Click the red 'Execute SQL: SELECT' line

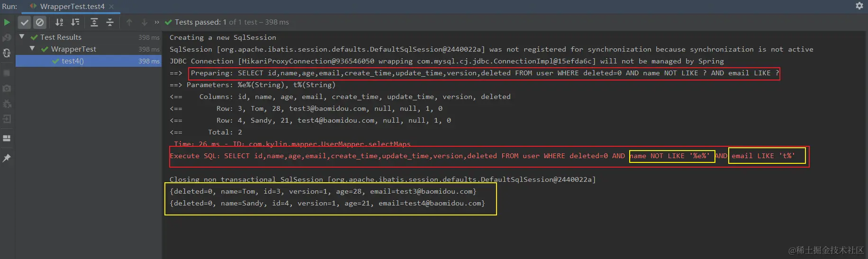[482, 156]
